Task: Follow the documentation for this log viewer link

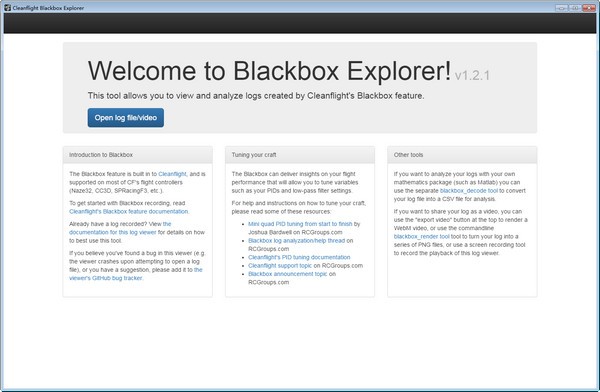Action: [x=120, y=228]
